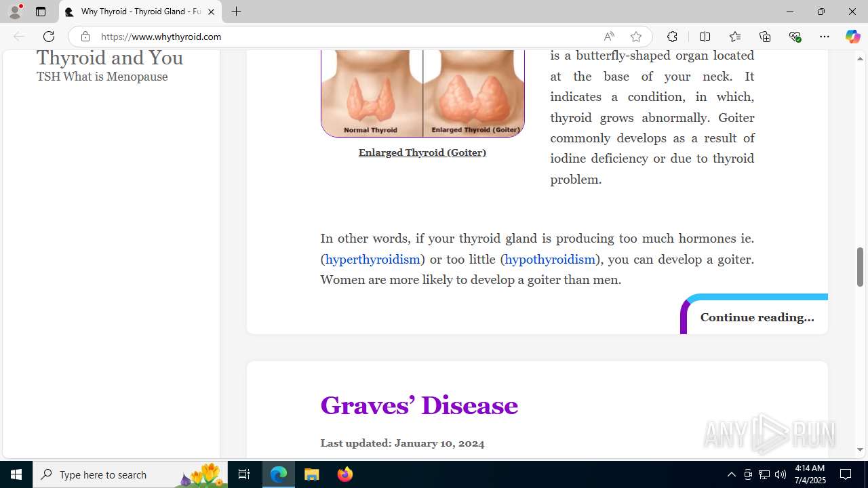Click the TSH What is Menopause text
The image size is (868, 488).
coord(102,77)
